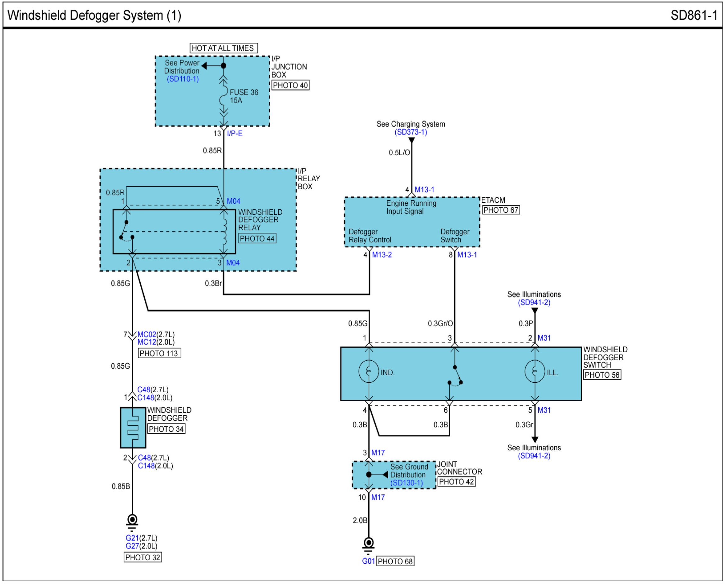Screen dimensions: 728x586
Task: Click the I/P-E connector label
Action: [x=234, y=134]
